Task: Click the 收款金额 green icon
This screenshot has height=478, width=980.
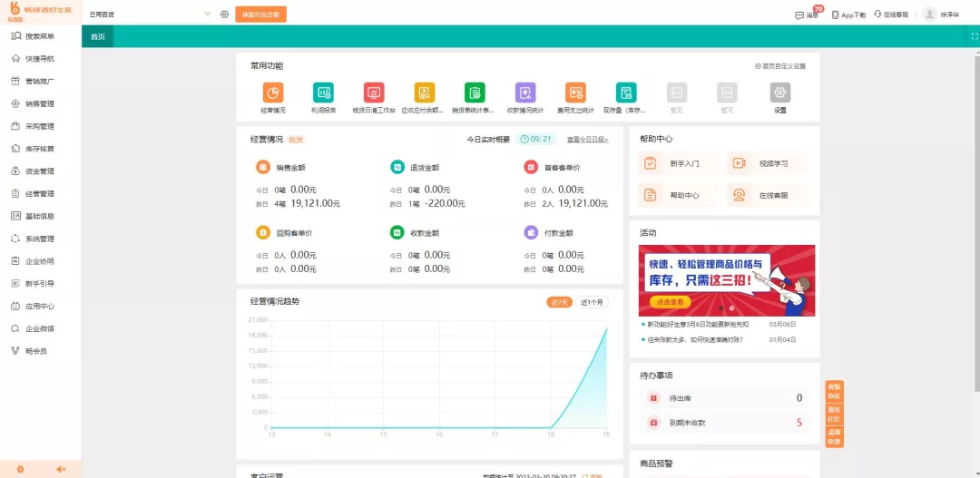Action: coord(397,232)
